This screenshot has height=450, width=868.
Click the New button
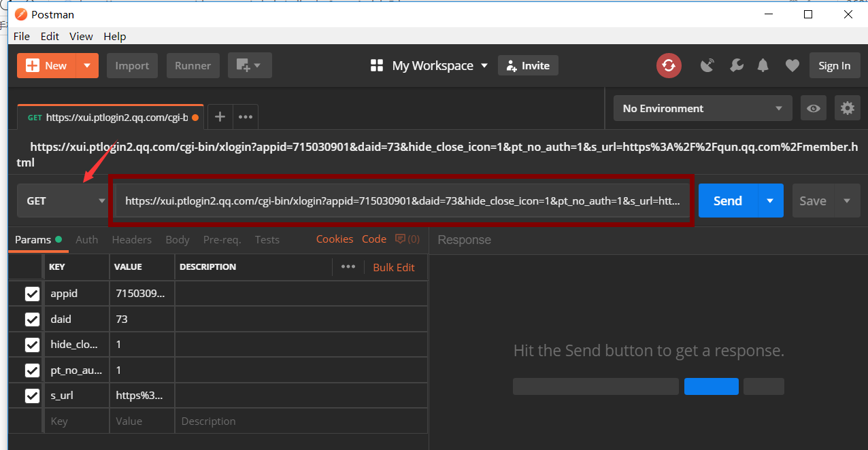pos(46,65)
